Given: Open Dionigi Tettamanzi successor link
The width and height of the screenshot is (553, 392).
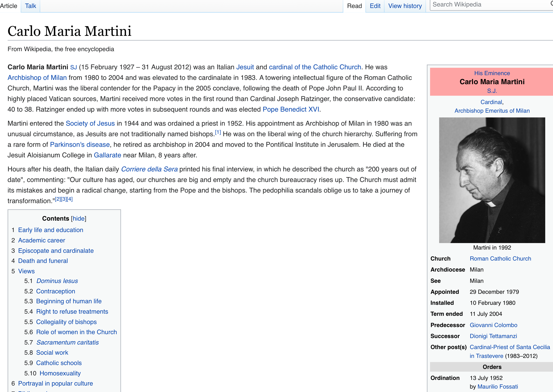Looking at the screenshot, I should (x=493, y=336).
